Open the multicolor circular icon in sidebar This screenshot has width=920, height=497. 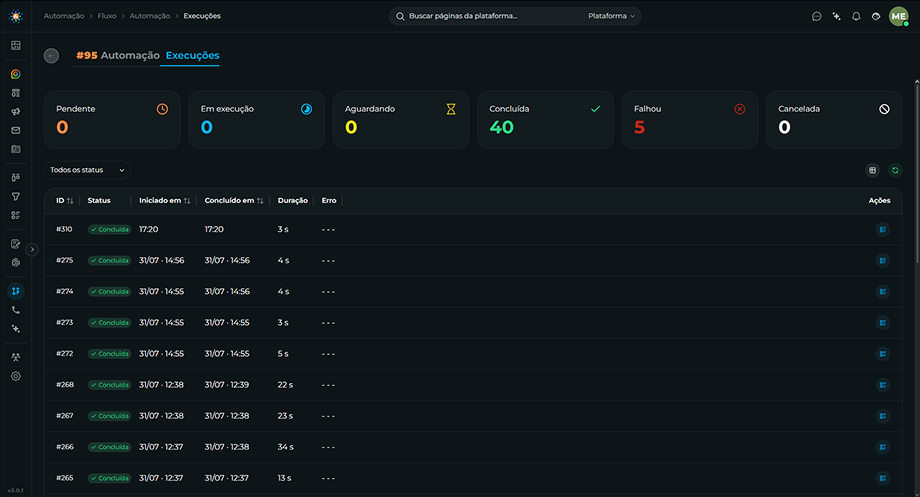[x=16, y=74]
